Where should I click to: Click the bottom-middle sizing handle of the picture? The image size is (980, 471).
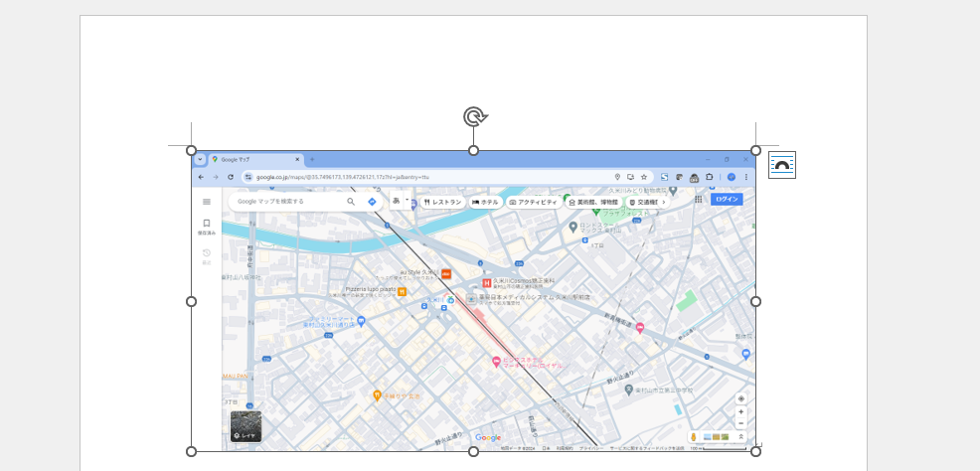[474, 452]
